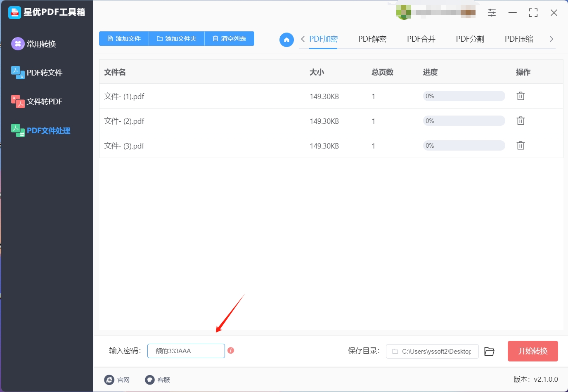Switch to the PDF合并 tab
568x392 pixels.
pos(421,39)
